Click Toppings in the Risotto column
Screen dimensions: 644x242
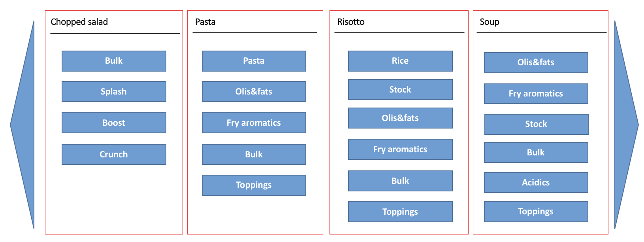click(x=400, y=212)
